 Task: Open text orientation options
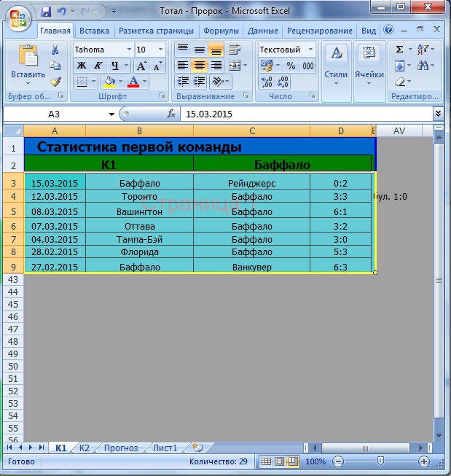218,82
